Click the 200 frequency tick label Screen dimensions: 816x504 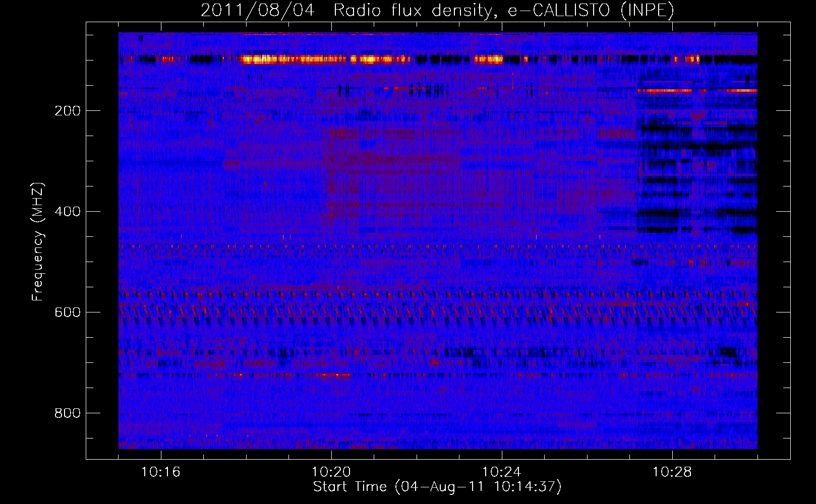click(68, 111)
